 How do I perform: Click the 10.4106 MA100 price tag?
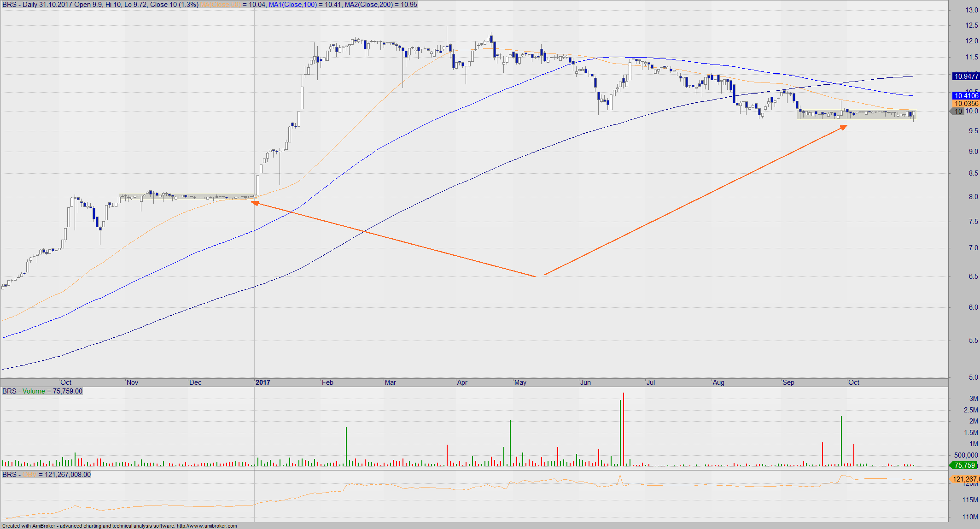tap(966, 96)
